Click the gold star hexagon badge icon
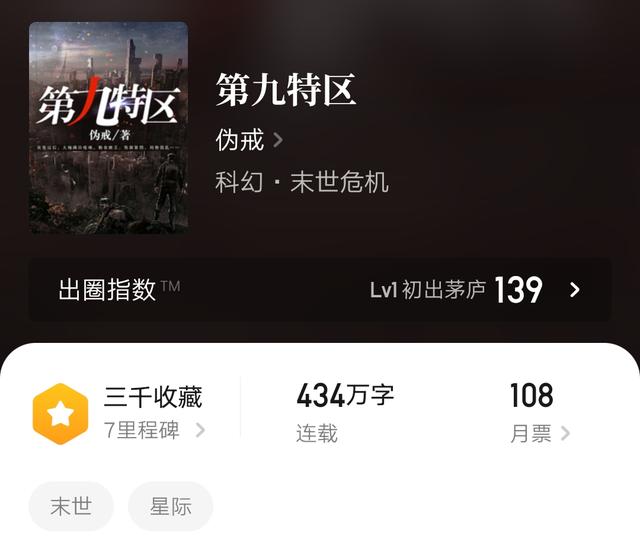Viewport: 640px width, 536px height. pos(60,414)
